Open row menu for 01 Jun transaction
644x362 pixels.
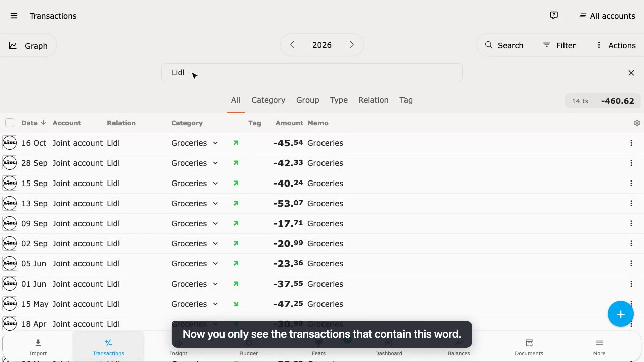(x=631, y=284)
